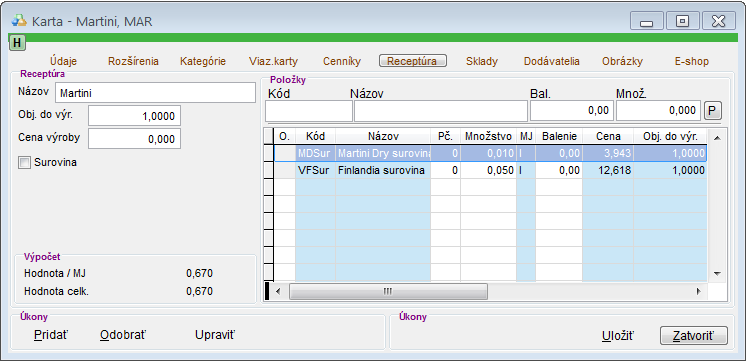Select the Finlandia surovina row

[x=490, y=170]
